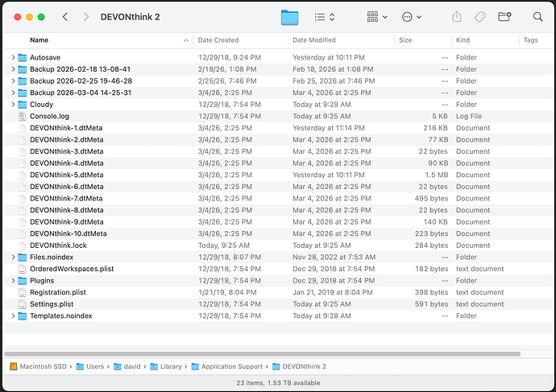Expand the Autosave folder

[x=13, y=57]
